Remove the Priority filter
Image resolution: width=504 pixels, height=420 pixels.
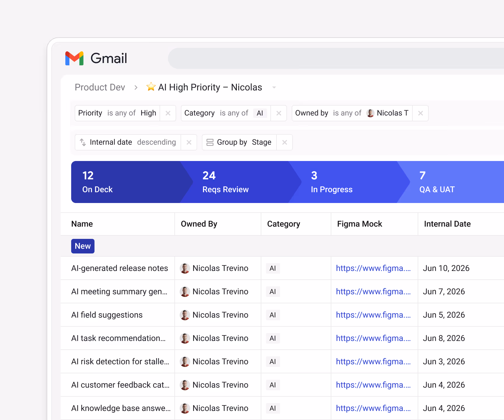[x=168, y=113]
